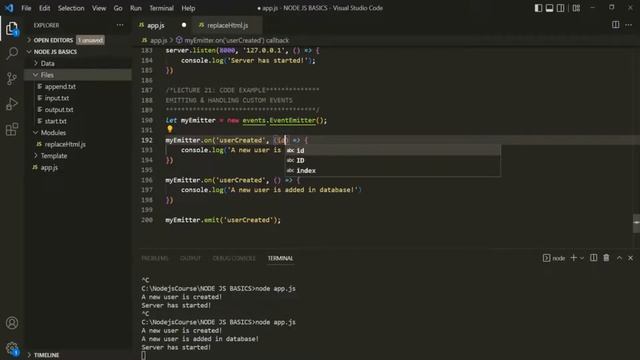Maximize the panel with up chevron
The image size is (640, 360).
tap(619, 258)
